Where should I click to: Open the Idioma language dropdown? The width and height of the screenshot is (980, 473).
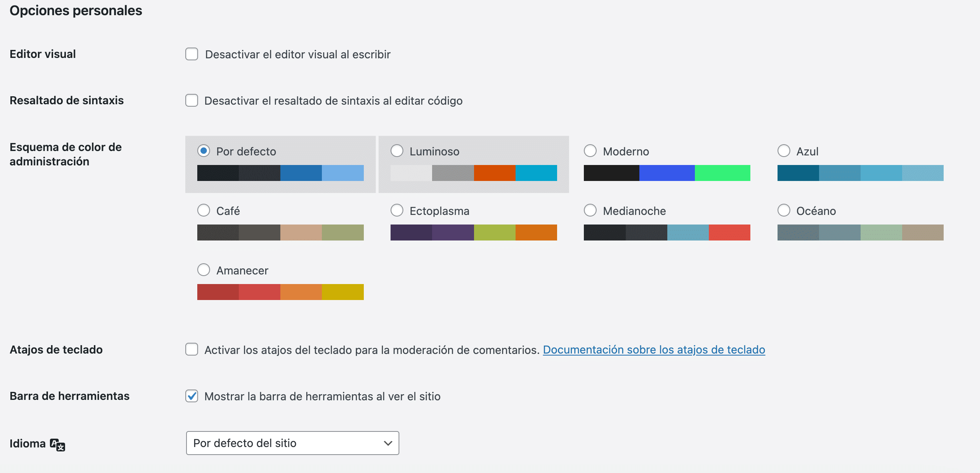pos(292,443)
